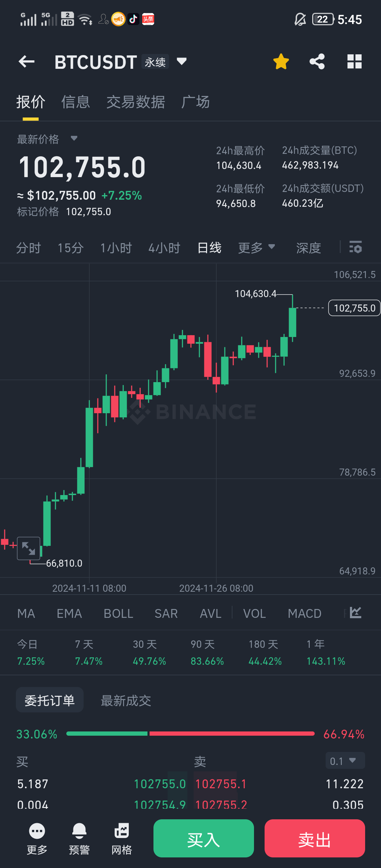Open the 深度 depth chart
This screenshot has height=868, width=381.
(x=309, y=248)
